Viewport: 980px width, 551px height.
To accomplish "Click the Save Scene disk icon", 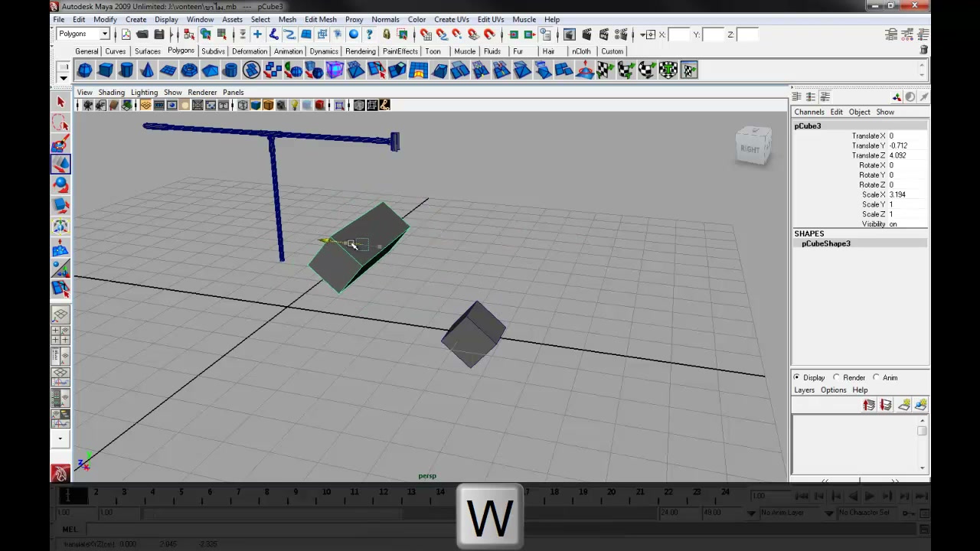I will [159, 34].
